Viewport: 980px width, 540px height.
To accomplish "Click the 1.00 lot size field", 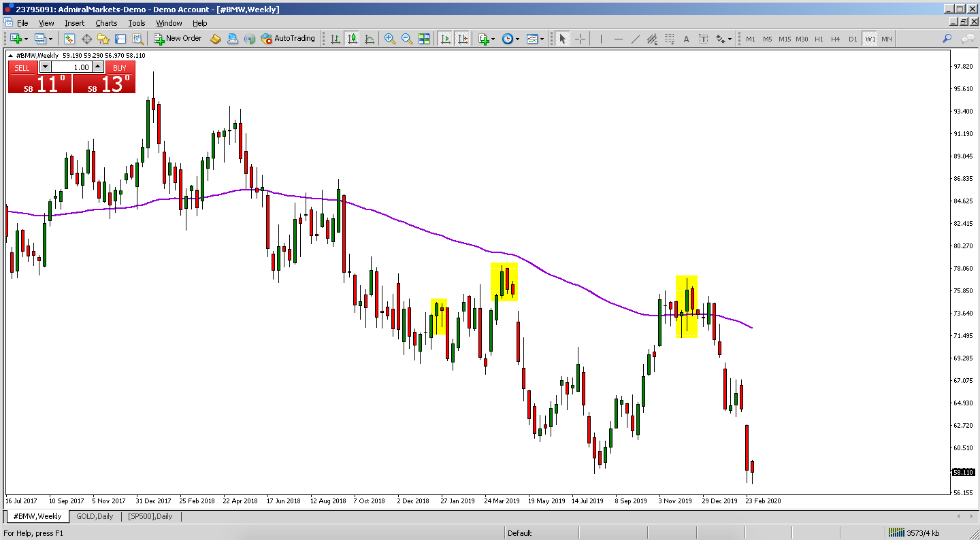I will pos(73,67).
